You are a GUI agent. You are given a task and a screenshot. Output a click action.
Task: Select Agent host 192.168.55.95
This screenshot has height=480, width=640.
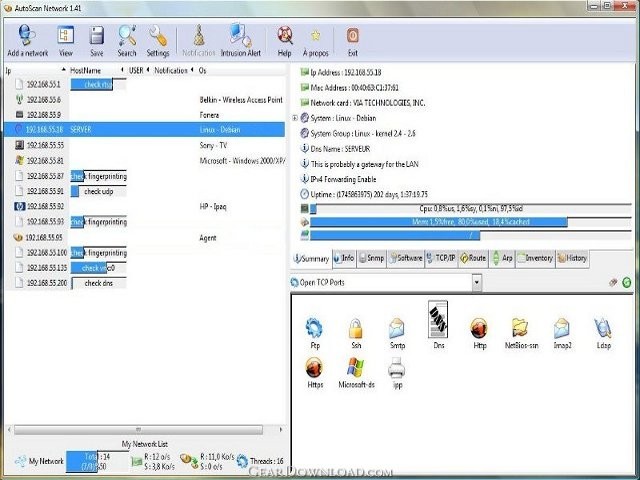(x=145, y=238)
